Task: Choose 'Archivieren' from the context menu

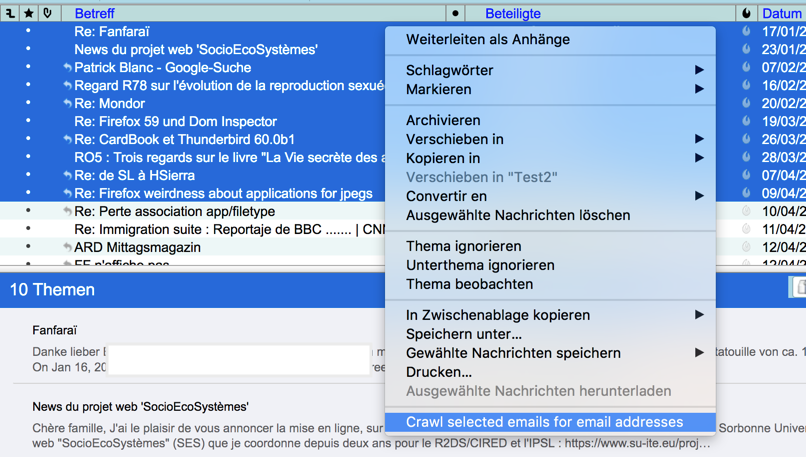Action: tap(443, 120)
